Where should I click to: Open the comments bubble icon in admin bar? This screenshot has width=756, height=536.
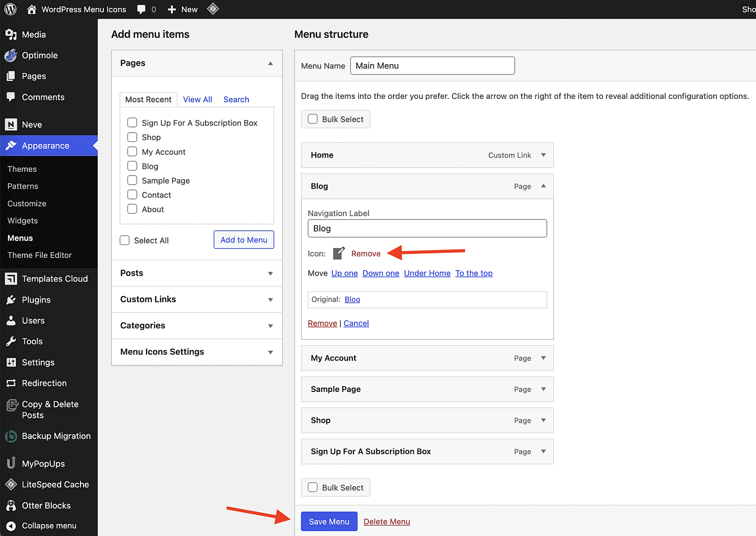pos(142,9)
